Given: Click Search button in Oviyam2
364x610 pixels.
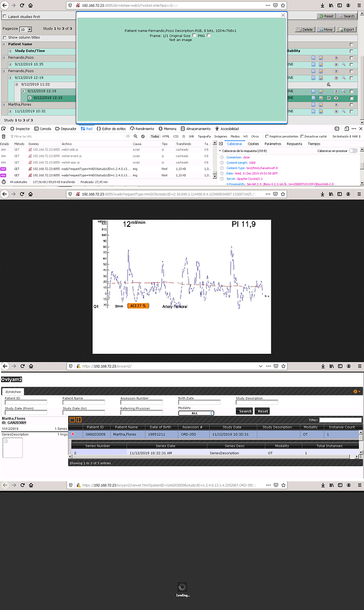Looking at the screenshot, I should click(x=245, y=411).
